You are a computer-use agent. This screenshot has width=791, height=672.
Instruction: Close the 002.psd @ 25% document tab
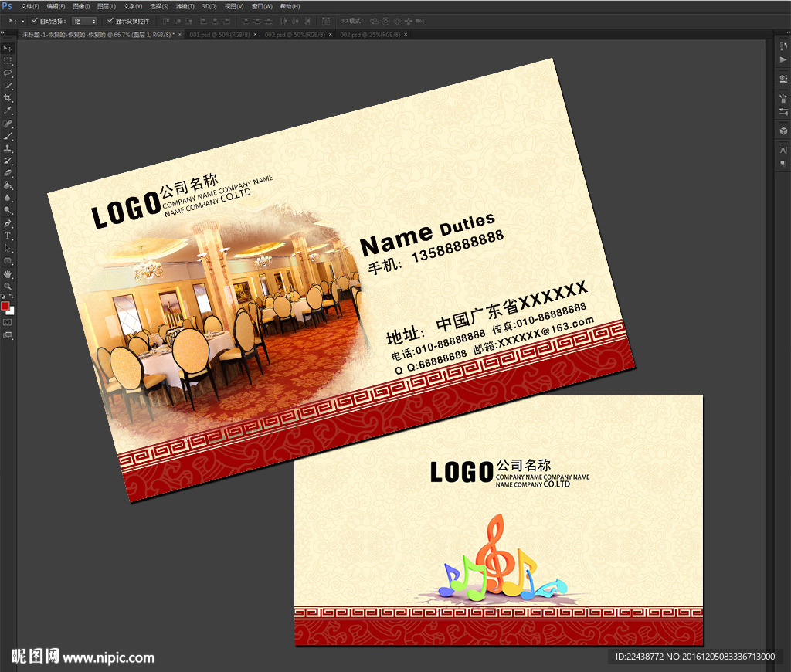[x=406, y=34]
